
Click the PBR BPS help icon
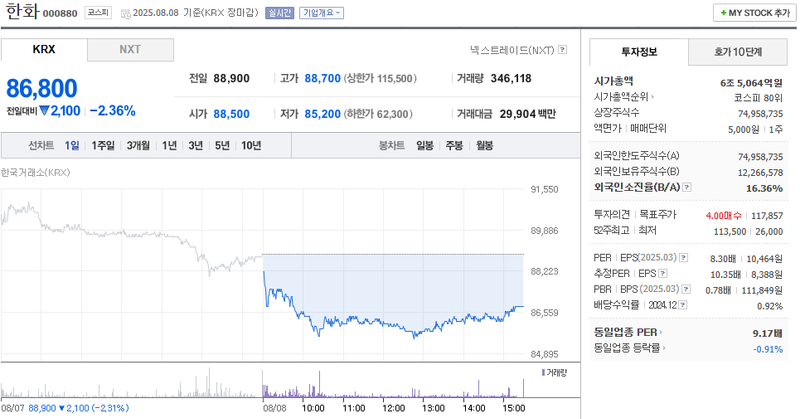click(x=686, y=289)
